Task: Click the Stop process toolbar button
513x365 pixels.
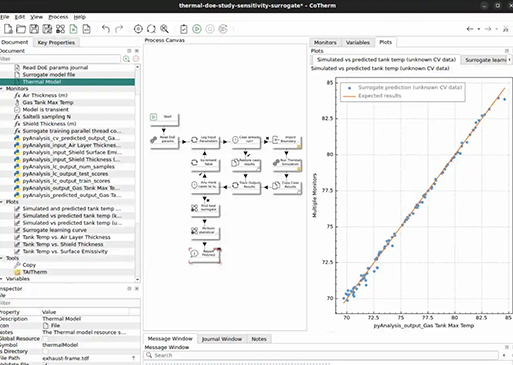Action: [210, 29]
